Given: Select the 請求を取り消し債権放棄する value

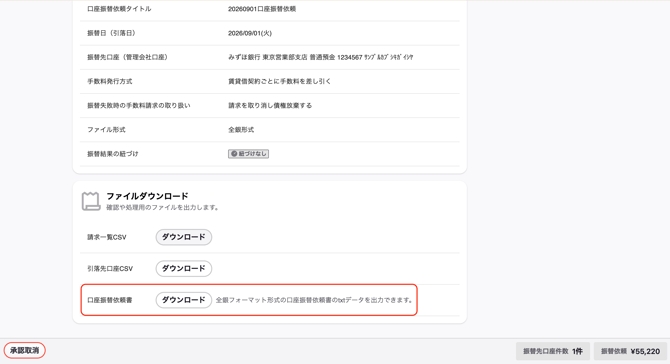Looking at the screenshot, I should [270, 106].
